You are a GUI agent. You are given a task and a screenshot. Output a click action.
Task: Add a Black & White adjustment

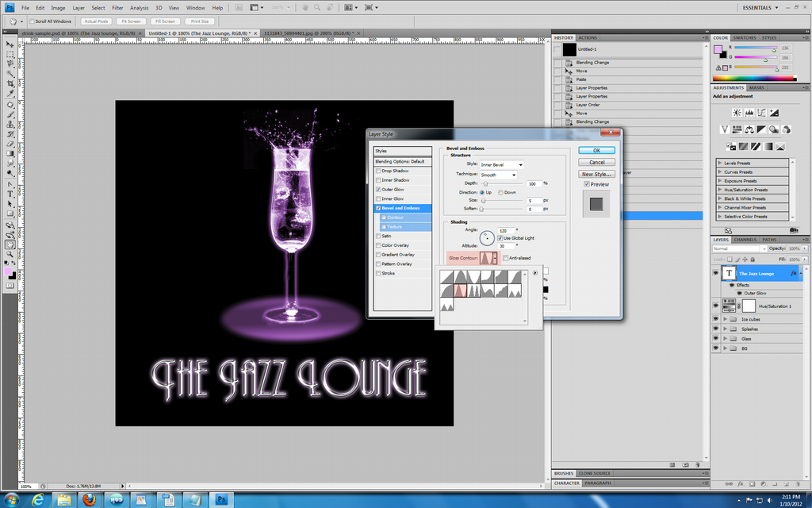pos(762,129)
